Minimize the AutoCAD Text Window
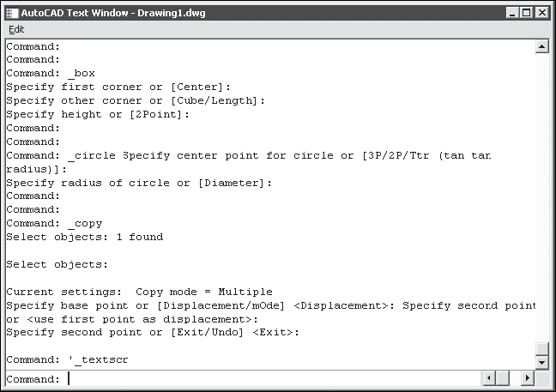 point(511,13)
